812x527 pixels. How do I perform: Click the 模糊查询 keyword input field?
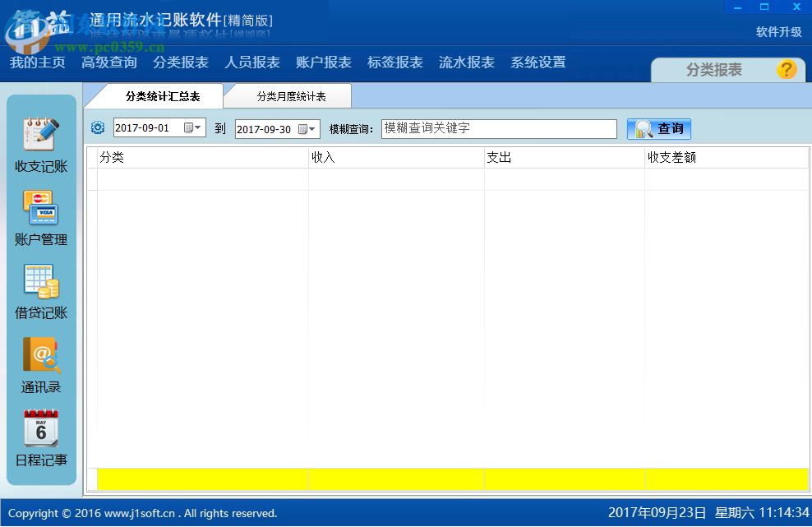499,128
